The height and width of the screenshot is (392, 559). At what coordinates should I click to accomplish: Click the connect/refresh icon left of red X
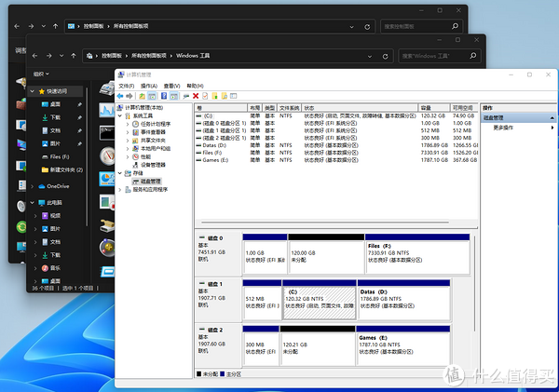tap(185, 96)
